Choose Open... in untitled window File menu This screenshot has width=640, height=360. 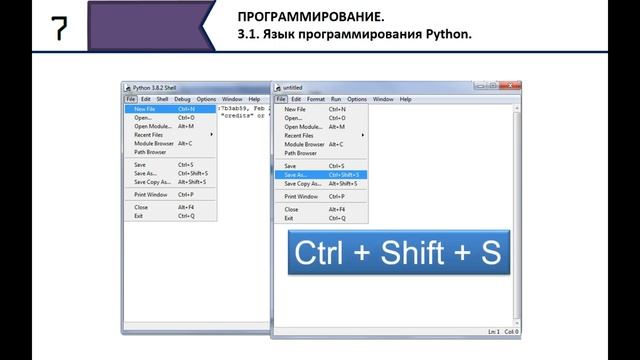(x=321, y=118)
